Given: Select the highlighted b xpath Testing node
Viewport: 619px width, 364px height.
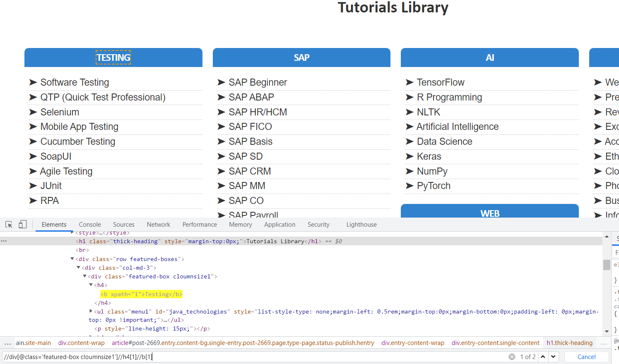Looking at the screenshot, I should click(141, 294).
